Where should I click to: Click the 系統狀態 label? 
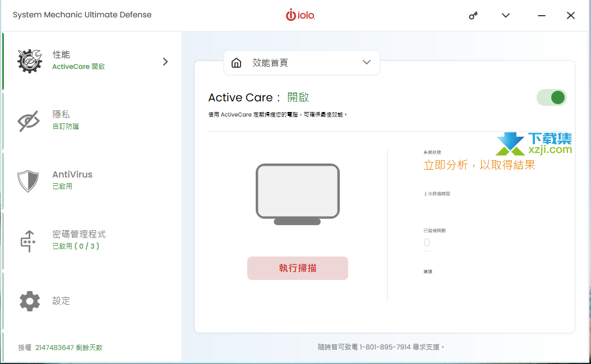[x=432, y=152]
